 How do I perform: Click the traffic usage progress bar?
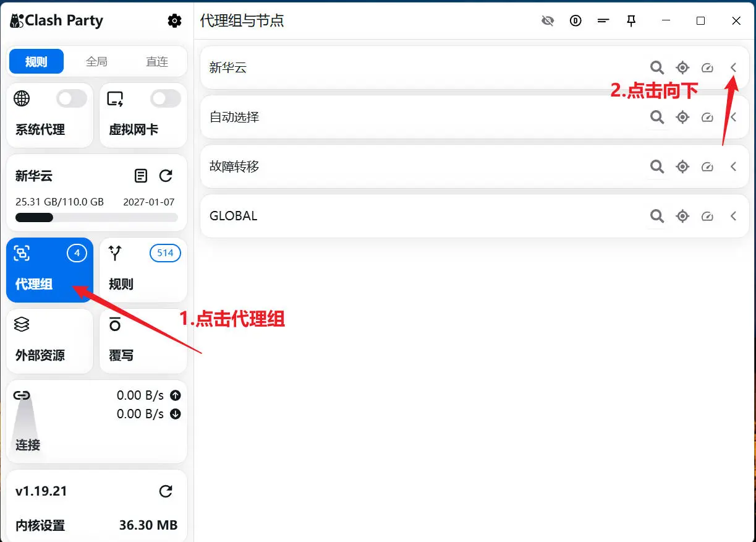pos(96,217)
